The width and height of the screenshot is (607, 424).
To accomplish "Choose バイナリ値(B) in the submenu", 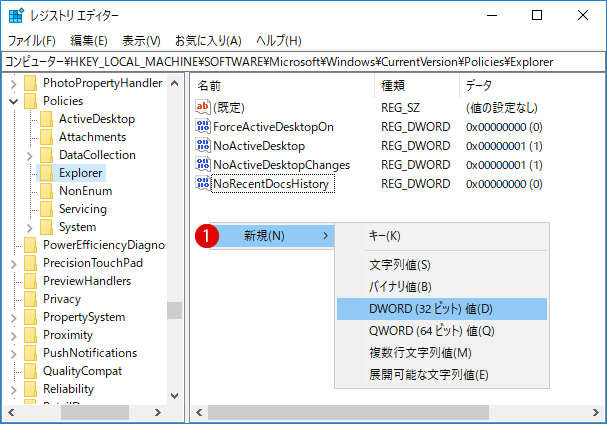I will tap(442, 287).
